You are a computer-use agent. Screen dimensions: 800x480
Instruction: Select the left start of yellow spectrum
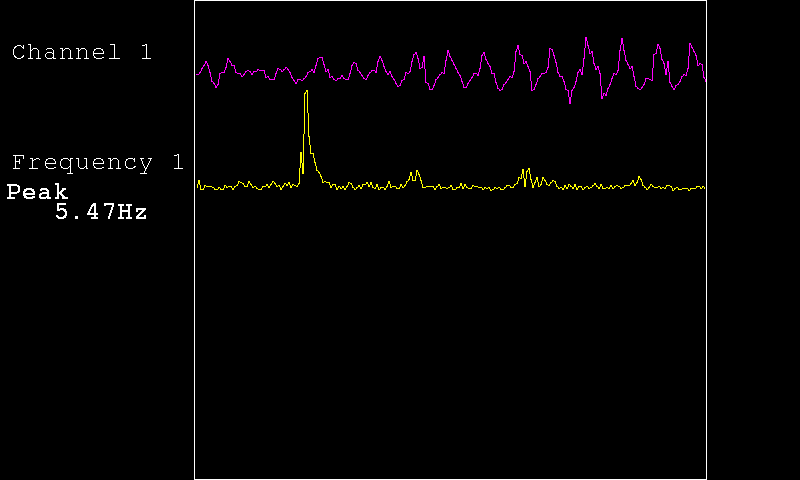(198, 184)
